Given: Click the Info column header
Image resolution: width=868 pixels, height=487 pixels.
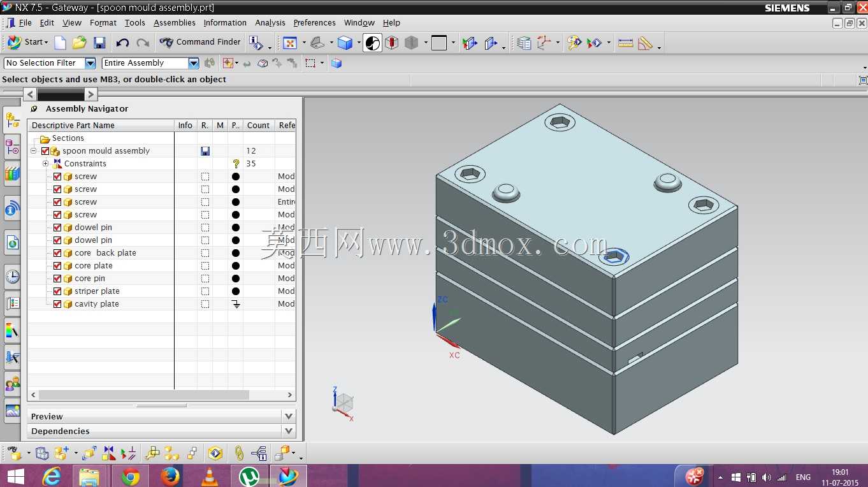Looking at the screenshot, I should click(185, 126).
